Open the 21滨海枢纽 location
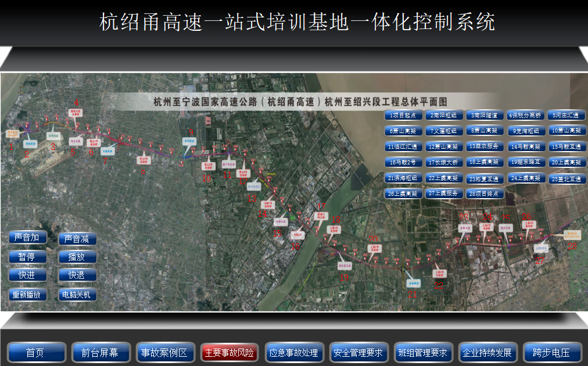This screenshot has height=366, width=588. coord(403,179)
